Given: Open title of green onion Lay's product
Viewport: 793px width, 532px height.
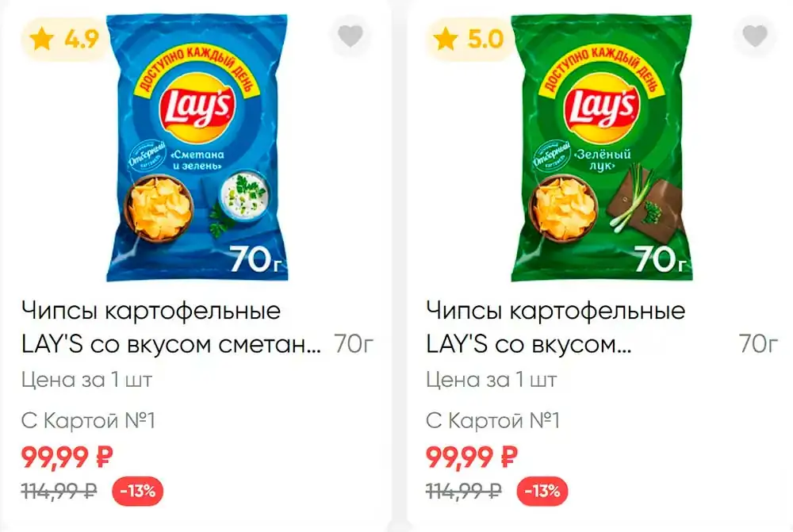Looking at the screenshot, I should 555,327.
